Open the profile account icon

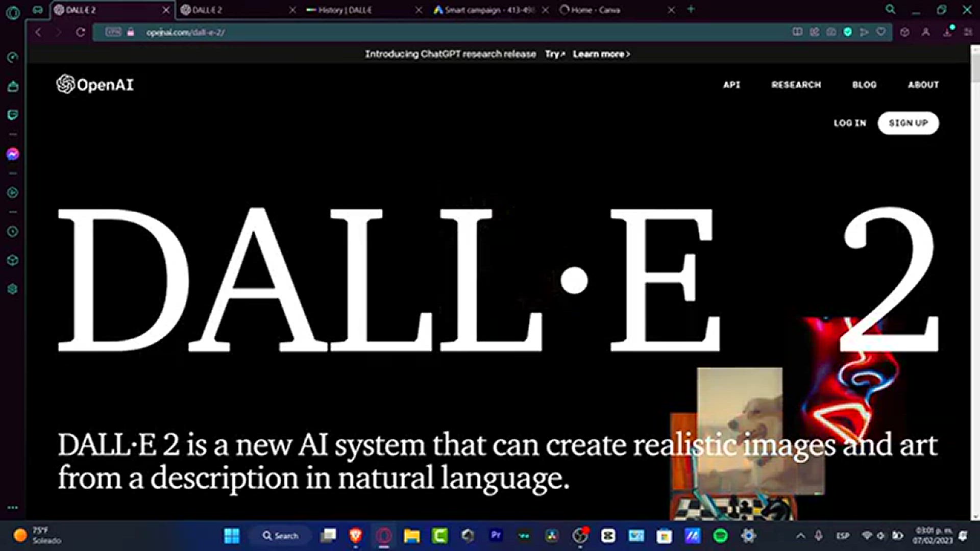pyautogui.click(x=926, y=32)
